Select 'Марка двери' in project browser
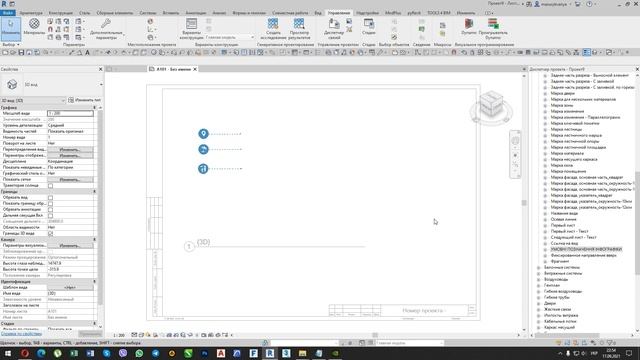The width and height of the screenshot is (640, 360). pos(562,93)
